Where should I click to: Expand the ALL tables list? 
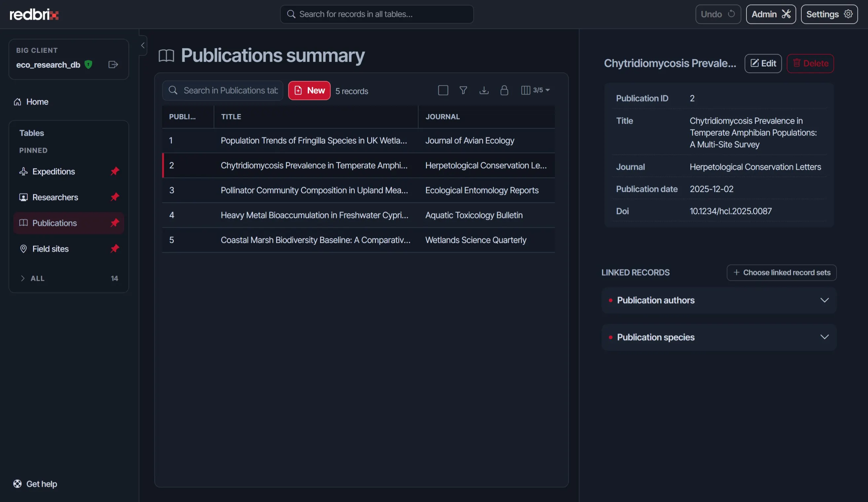pyautogui.click(x=69, y=278)
